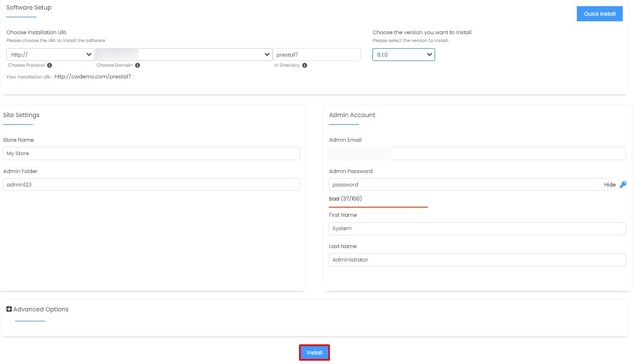The height and width of the screenshot is (364, 639).
Task: Toggle password visibility with Hide
Action: point(609,185)
